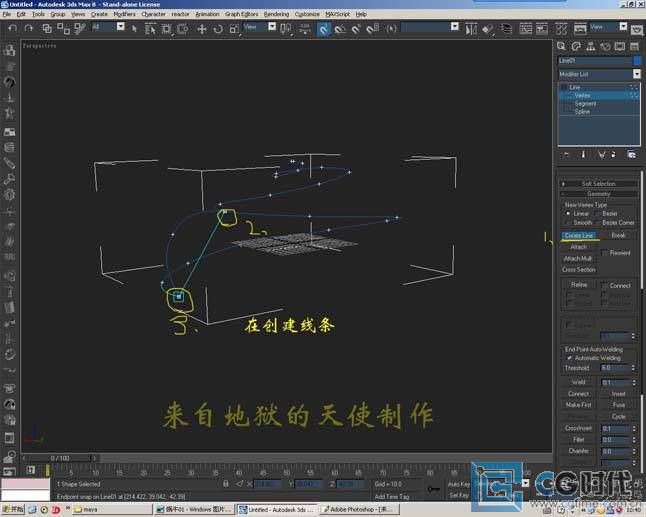This screenshot has height=517, width=646.
Task: Open the Customize menu
Action: [x=307, y=14]
